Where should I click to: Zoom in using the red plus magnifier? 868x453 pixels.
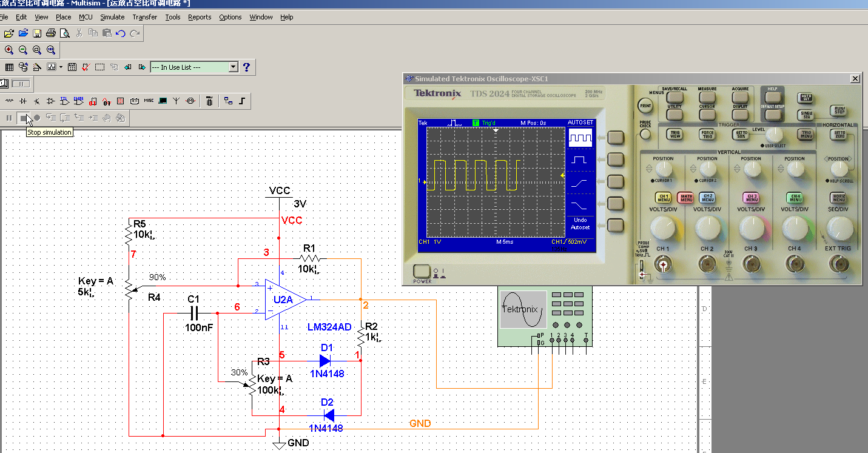click(x=9, y=50)
